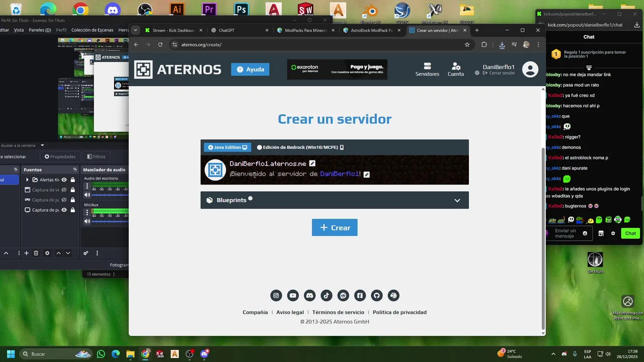Add a new source in OBS

(26, 253)
